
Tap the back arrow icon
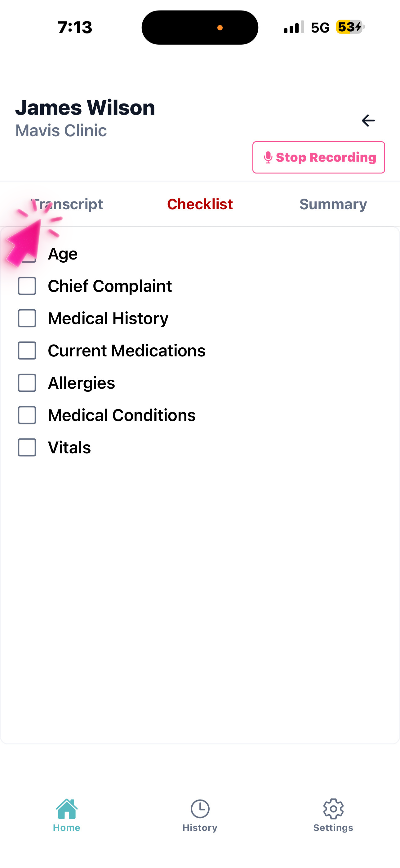click(x=368, y=120)
